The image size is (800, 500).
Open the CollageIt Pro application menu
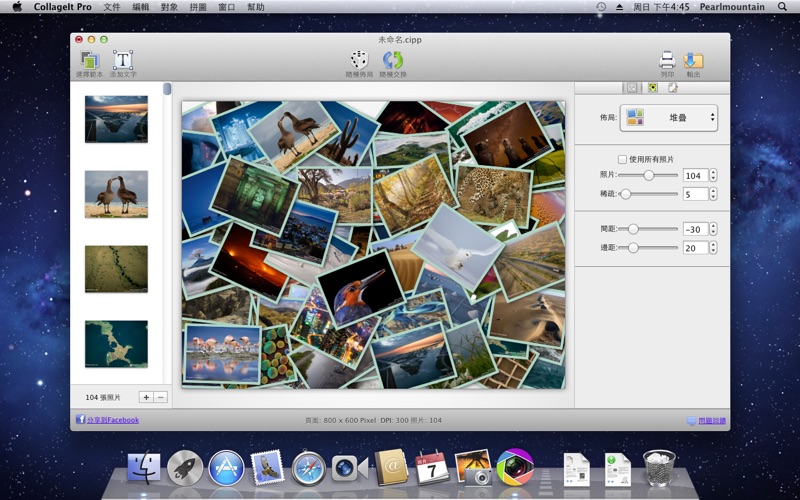click(63, 7)
